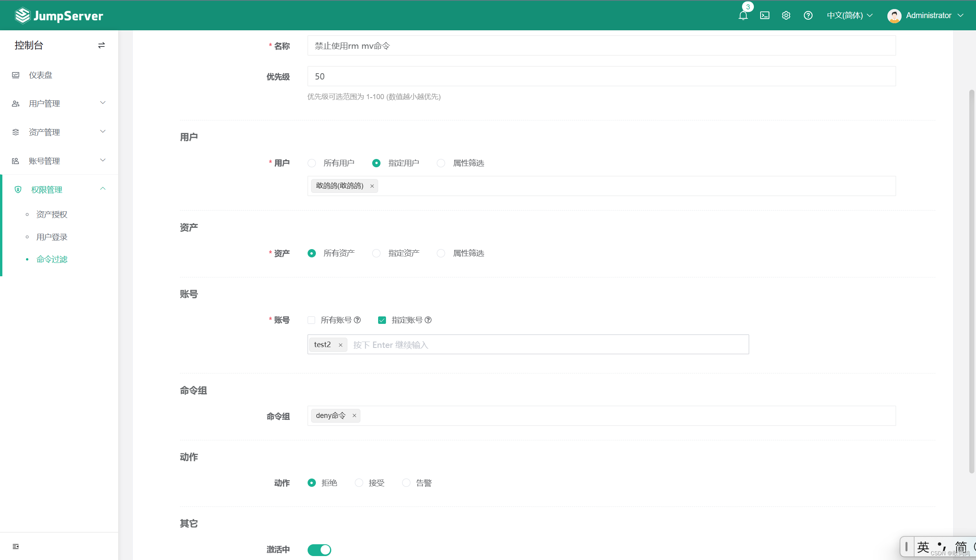
Task: Collapse sidebar using bottom menu icon
Action: pos(16,547)
